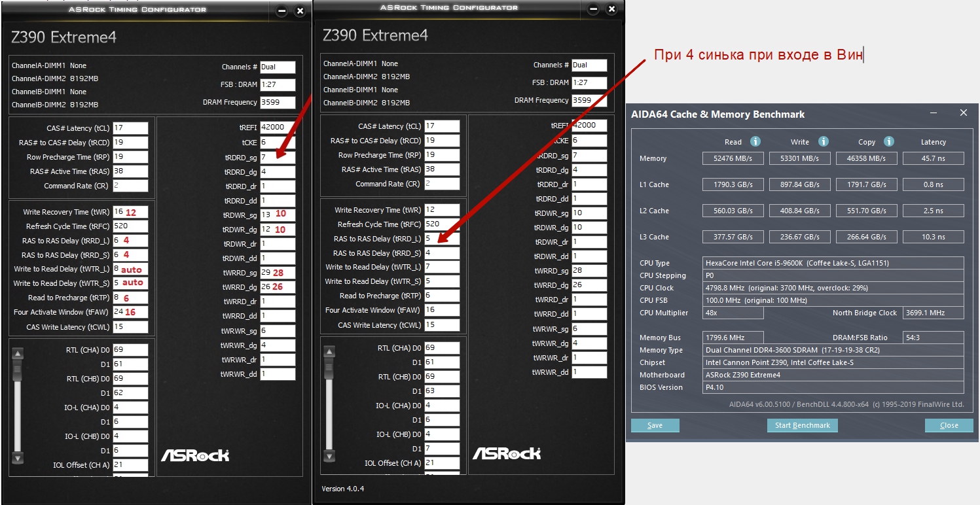The image size is (980, 505).
Task: Click the CPU Multiplier value 48x
Action: click(x=733, y=313)
